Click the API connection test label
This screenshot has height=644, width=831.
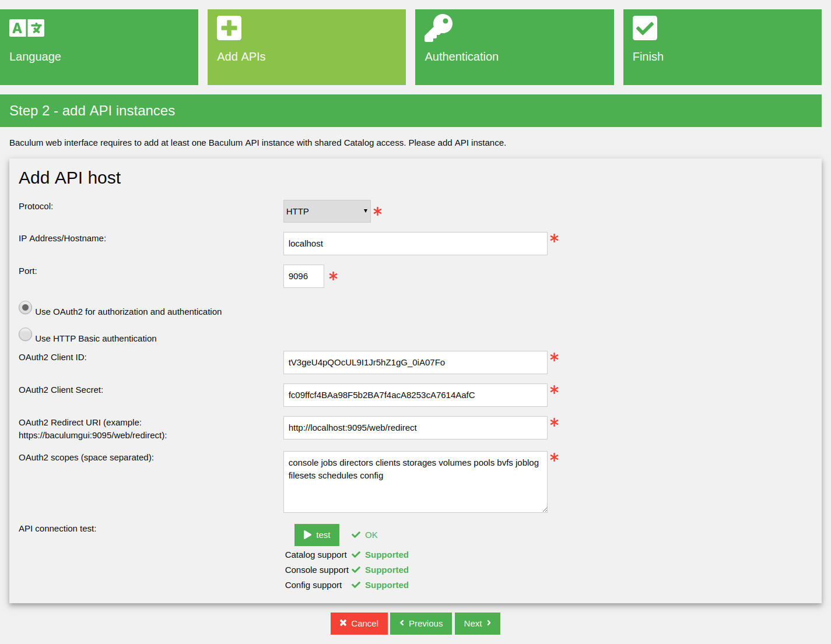(x=58, y=529)
